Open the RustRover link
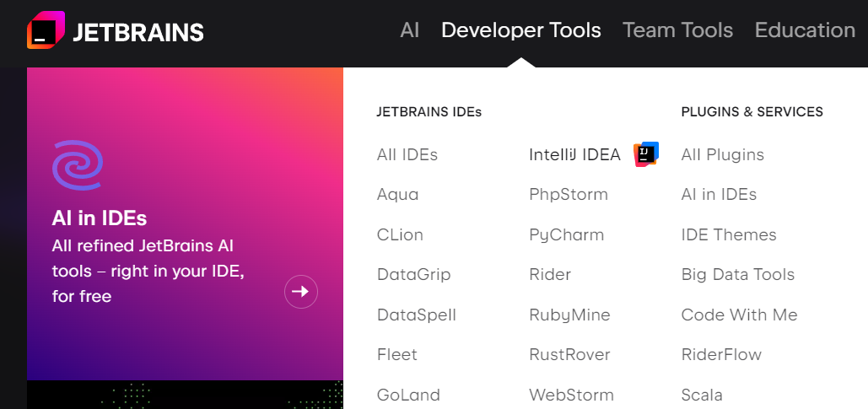868x409 pixels. click(x=569, y=355)
